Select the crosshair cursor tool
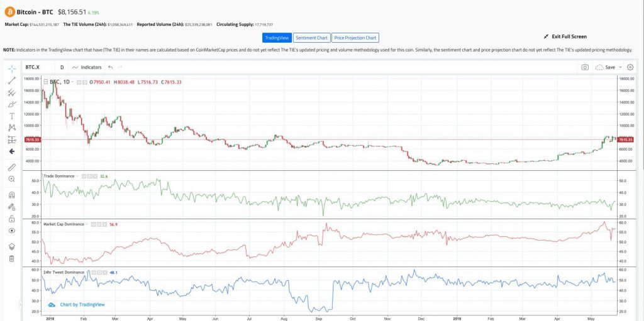Image resolution: width=644 pixels, height=321 pixels. (11, 68)
